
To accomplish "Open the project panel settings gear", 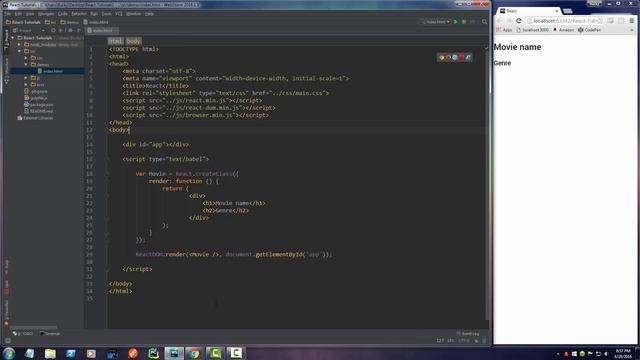I will pyautogui.click(x=70, y=31).
